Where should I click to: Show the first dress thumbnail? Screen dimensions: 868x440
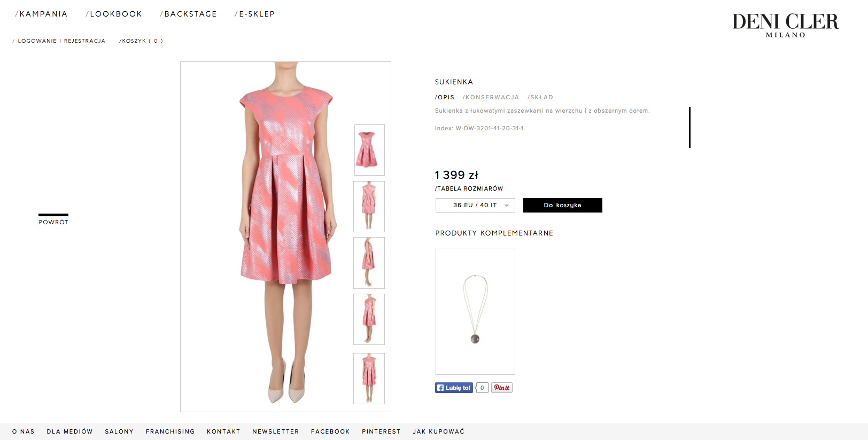369,150
